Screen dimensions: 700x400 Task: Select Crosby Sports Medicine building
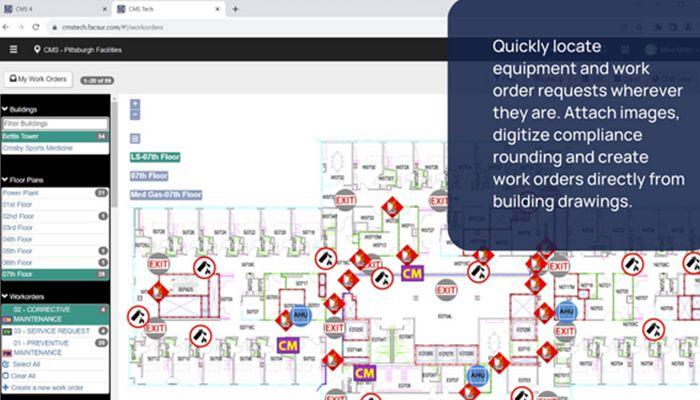pos(55,148)
